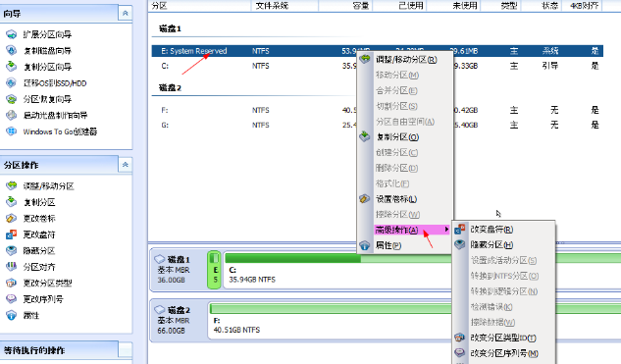Viewport: 621px width, 364px height.
Task: Click the 复制分区向导 icon in wizard list
Action: [12, 67]
